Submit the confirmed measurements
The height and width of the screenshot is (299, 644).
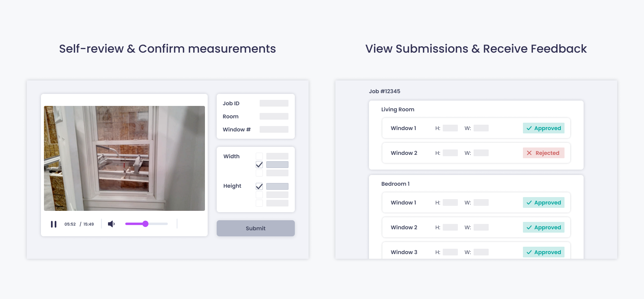[256, 228]
